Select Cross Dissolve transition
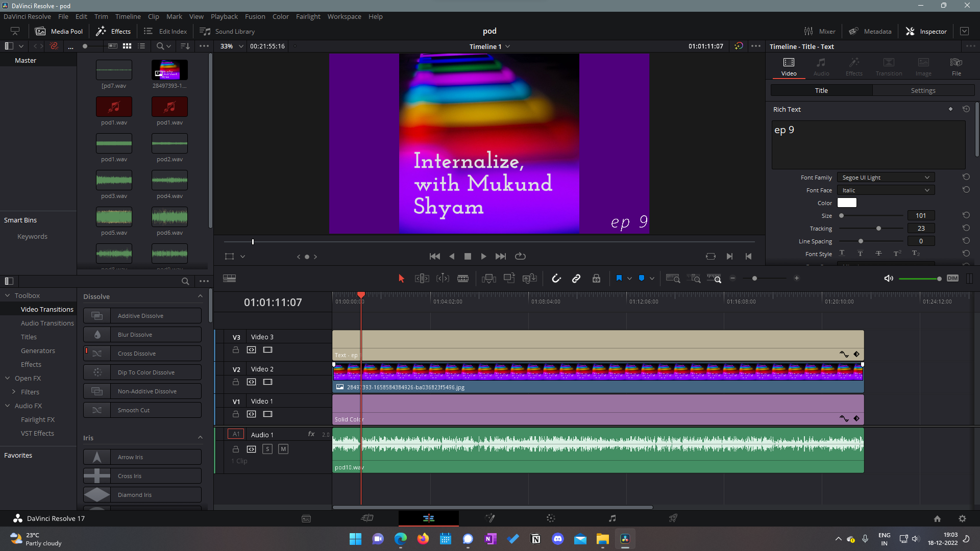 142,354
